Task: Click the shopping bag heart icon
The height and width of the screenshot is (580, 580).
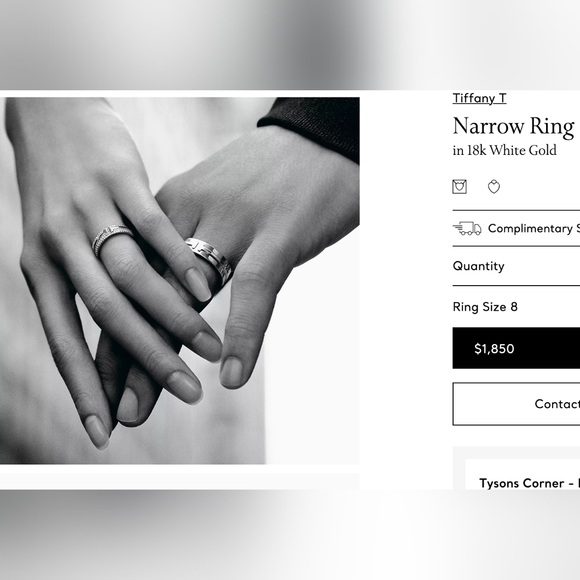Action: tap(459, 186)
